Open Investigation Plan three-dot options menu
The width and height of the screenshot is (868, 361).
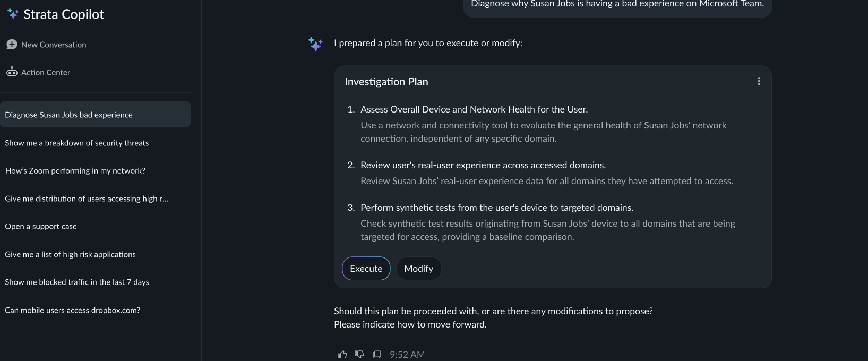click(759, 81)
